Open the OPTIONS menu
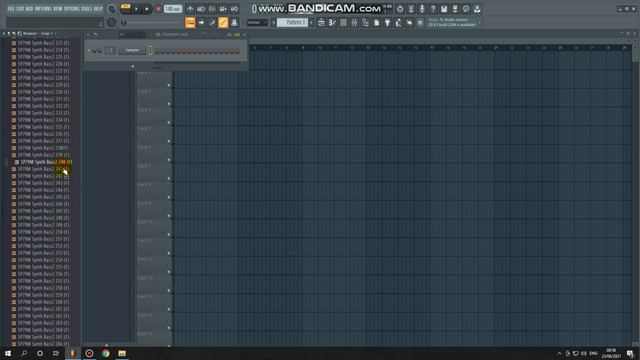This screenshot has height=360, width=640. (x=71, y=9)
